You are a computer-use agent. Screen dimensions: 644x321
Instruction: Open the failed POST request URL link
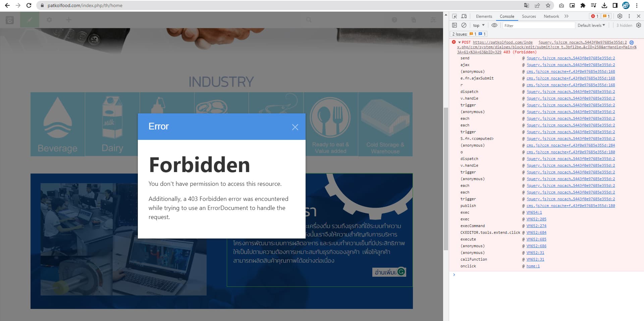point(547,47)
